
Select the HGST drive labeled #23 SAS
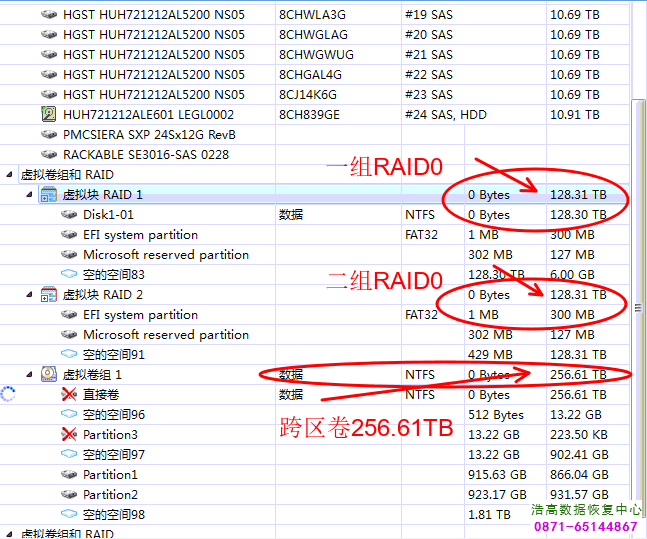click(x=153, y=95)
